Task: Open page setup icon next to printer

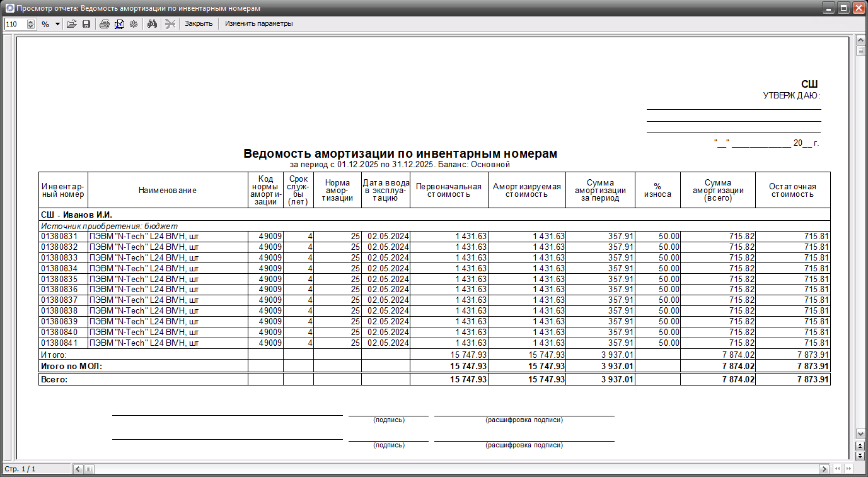Action: point(119,24)
